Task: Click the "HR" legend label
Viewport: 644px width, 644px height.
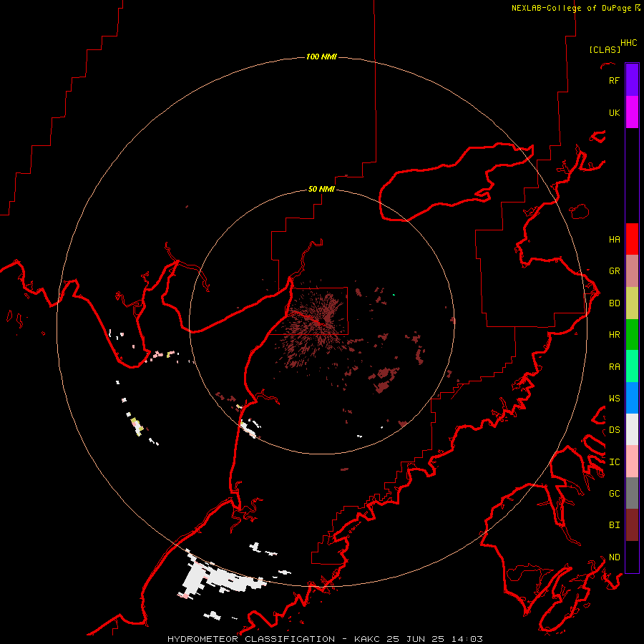Action: coord(614,335)
